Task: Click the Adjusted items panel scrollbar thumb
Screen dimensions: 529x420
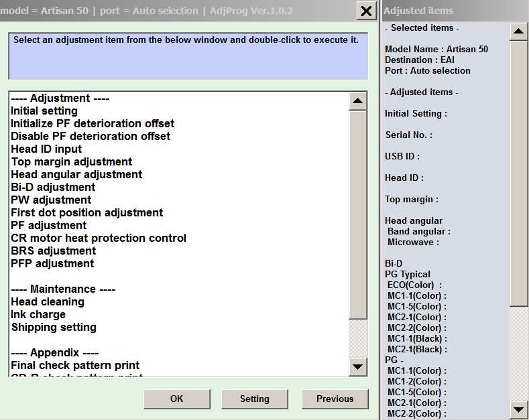Action: click(x=518, y=173)
